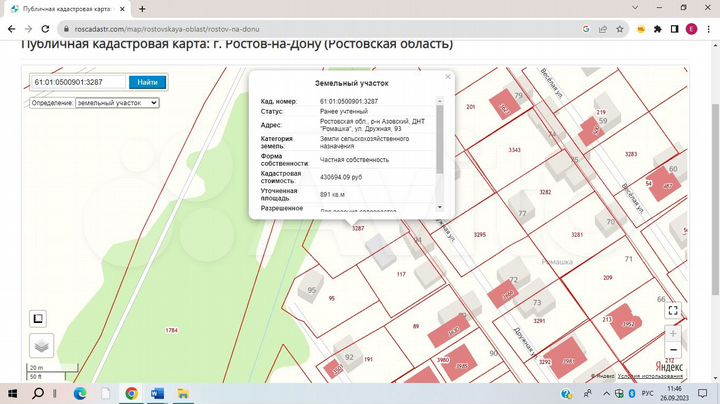The width and height of the screenshot is (720, 404).
Task: Click parcel label 3295 on the map
Action: 479,234
